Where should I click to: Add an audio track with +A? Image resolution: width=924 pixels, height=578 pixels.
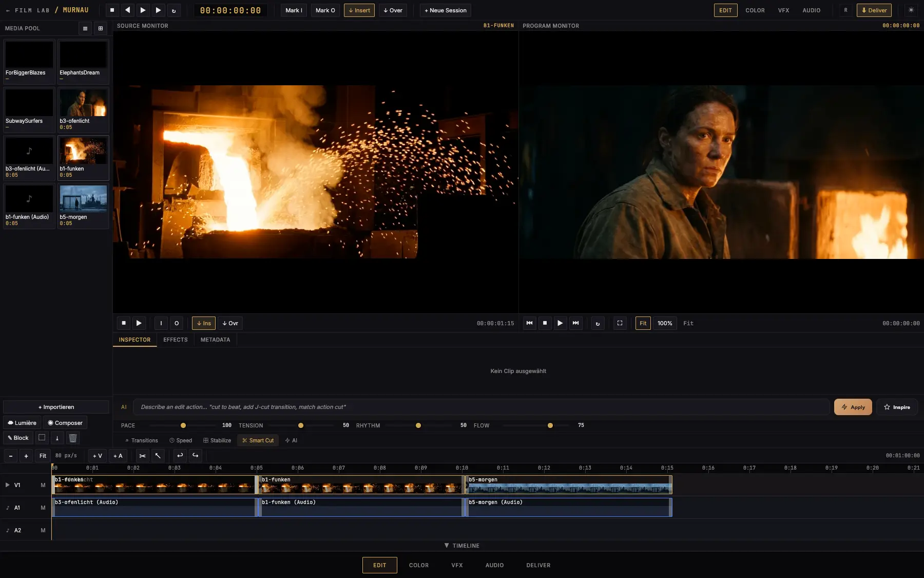(x=118, y=456)
